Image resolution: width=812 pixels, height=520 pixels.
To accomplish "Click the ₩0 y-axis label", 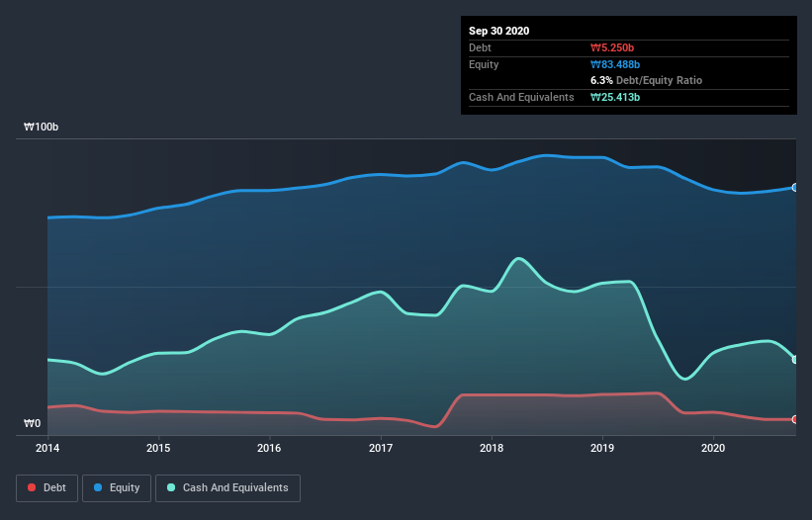I will coord(32,423).
